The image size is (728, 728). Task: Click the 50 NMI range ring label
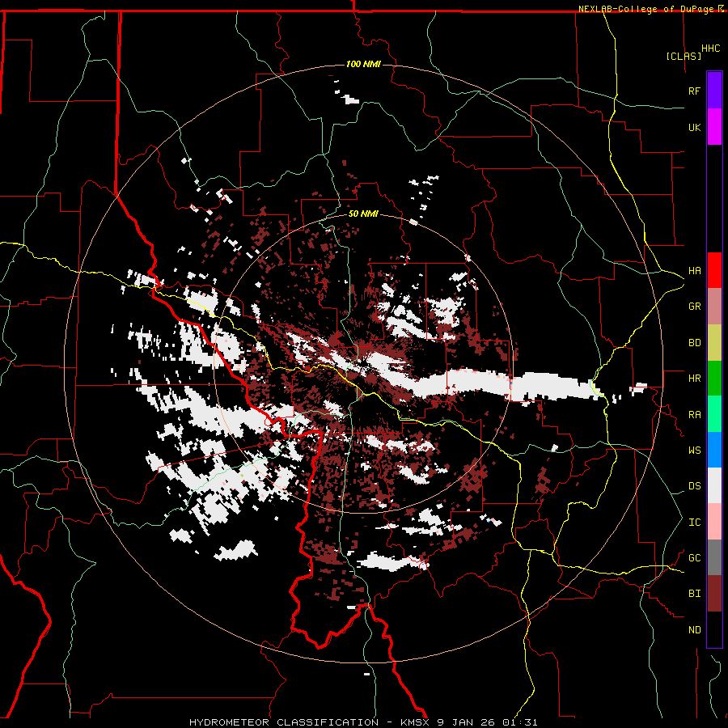click(363, 214)
